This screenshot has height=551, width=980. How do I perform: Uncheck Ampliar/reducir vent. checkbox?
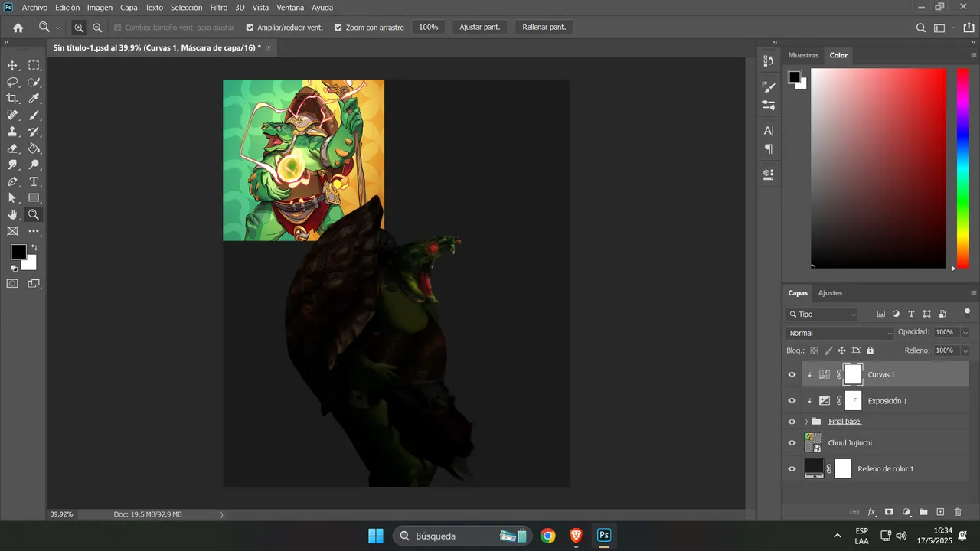250,28
